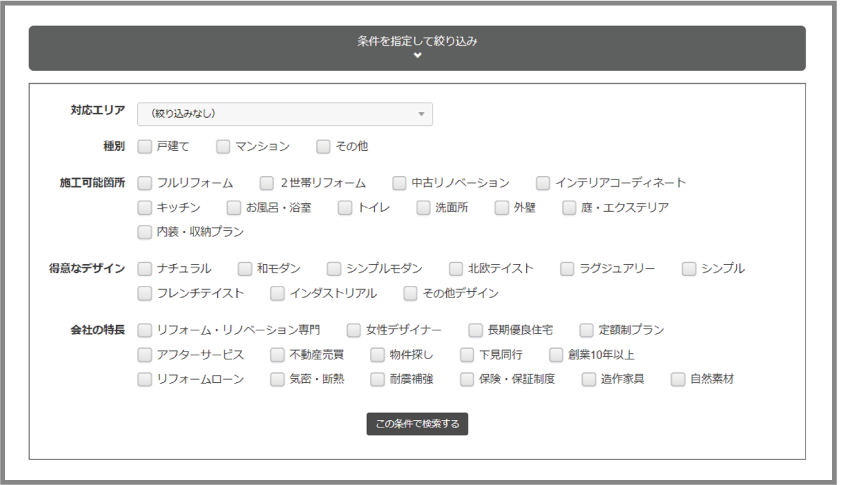Tick the インテリアコーディネート checkbox
This screenshot has width=842, height=485.
[x=543, y=183]
